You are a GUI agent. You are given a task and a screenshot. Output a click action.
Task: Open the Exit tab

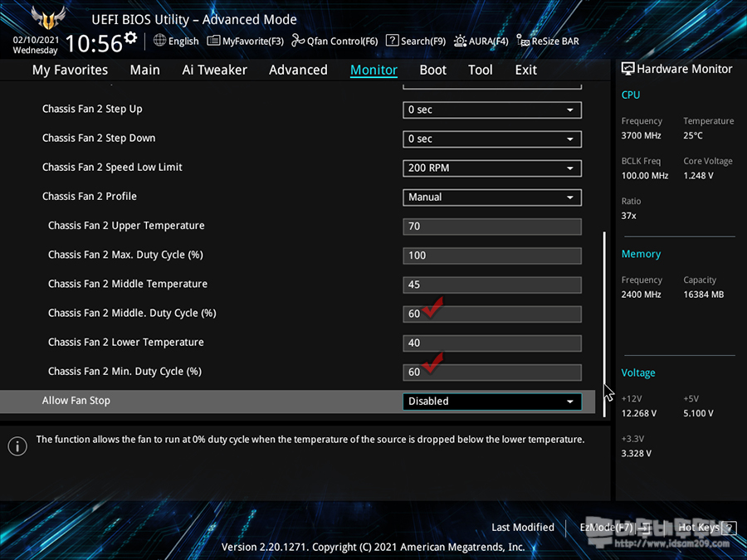[526, 70]
